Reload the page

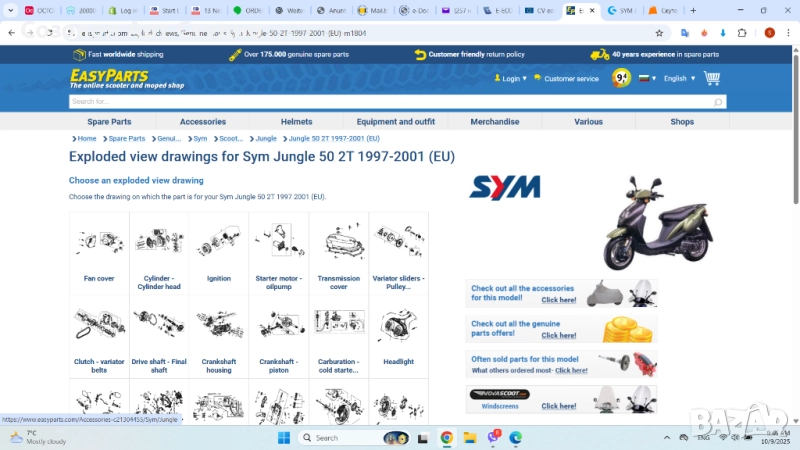click(49, 33)
